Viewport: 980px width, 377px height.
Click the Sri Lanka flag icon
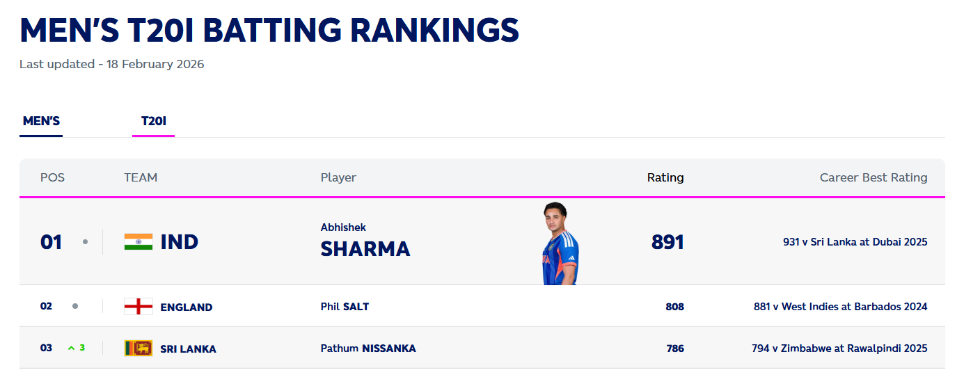[139, 348]
